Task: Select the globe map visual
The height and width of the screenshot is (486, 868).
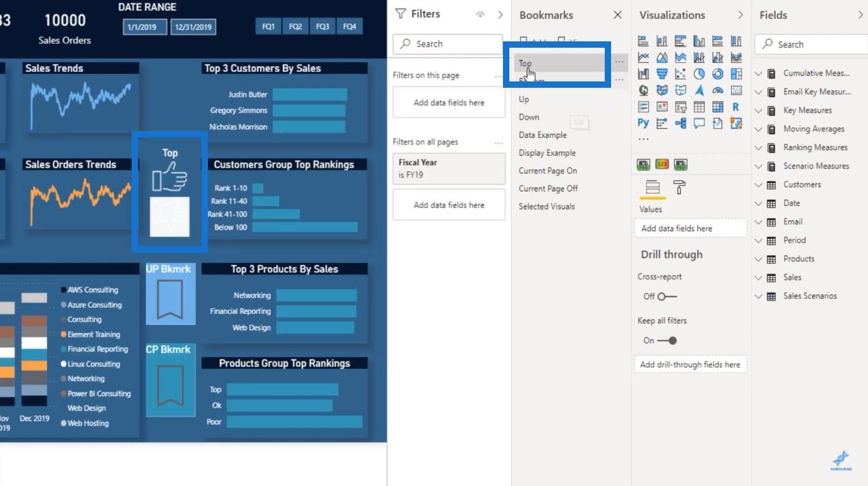Action: tap(644, 90)
